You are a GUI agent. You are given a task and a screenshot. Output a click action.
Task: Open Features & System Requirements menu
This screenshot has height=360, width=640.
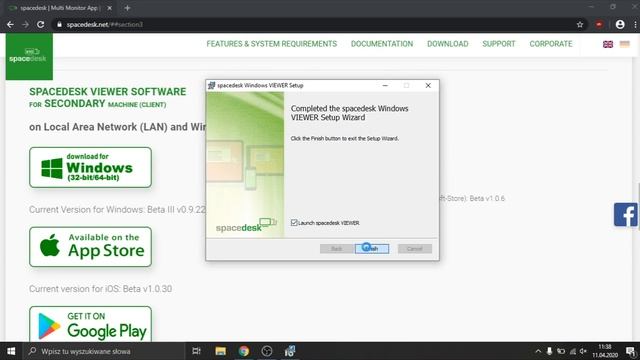[x=271, y=44]
